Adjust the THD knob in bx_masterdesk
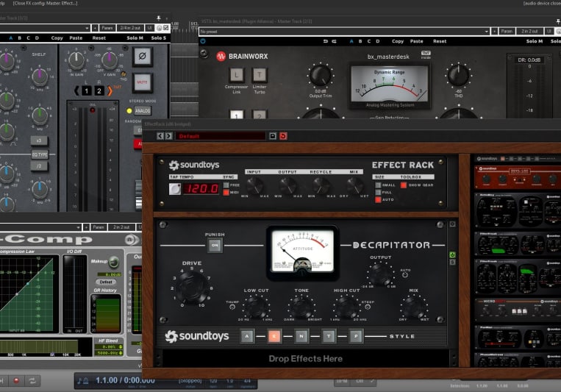This screenshot has width=561, height=392. pos(458,75)
